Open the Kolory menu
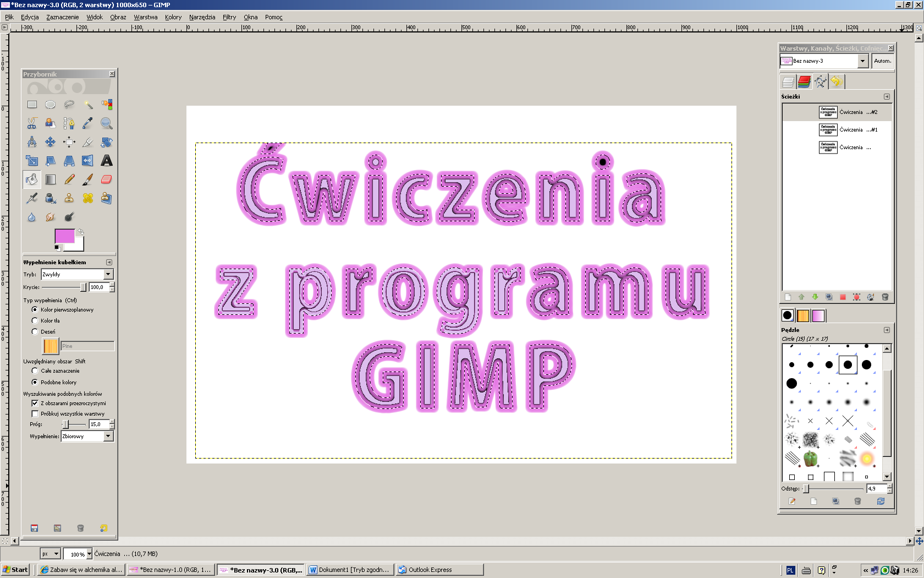Image resolution: width=924 pixels, height=578 pixels. tap(173, 17)
